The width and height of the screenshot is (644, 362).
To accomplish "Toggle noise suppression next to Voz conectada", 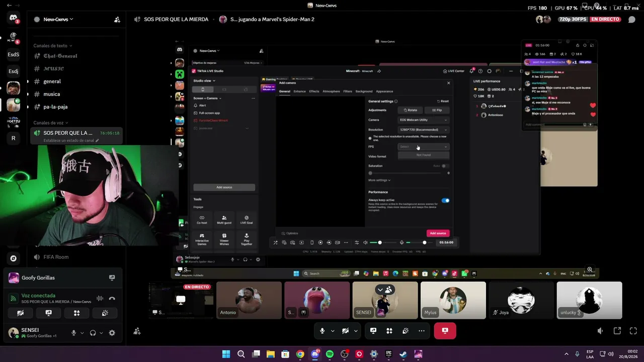I will pos(100,299).
